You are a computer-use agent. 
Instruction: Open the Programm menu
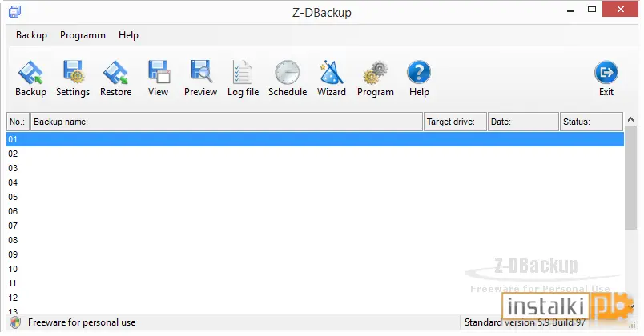tap(83, 35)
